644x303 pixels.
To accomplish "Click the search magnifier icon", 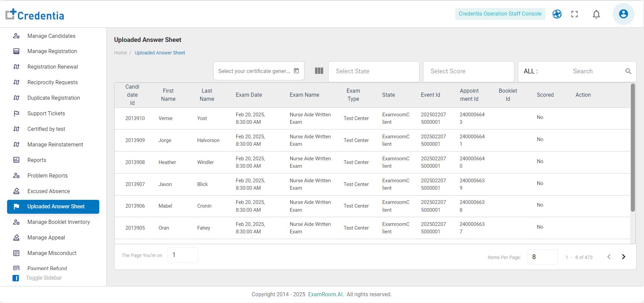I will (628, 71).
